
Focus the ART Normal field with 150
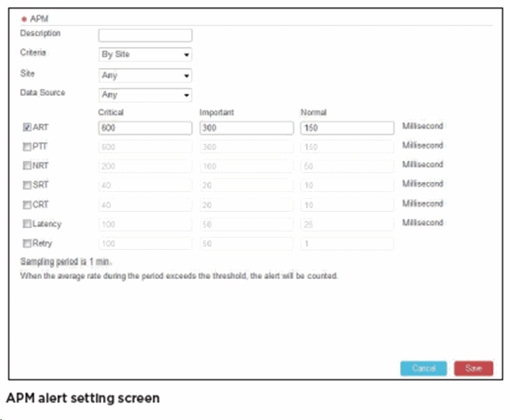click(347, 128)
